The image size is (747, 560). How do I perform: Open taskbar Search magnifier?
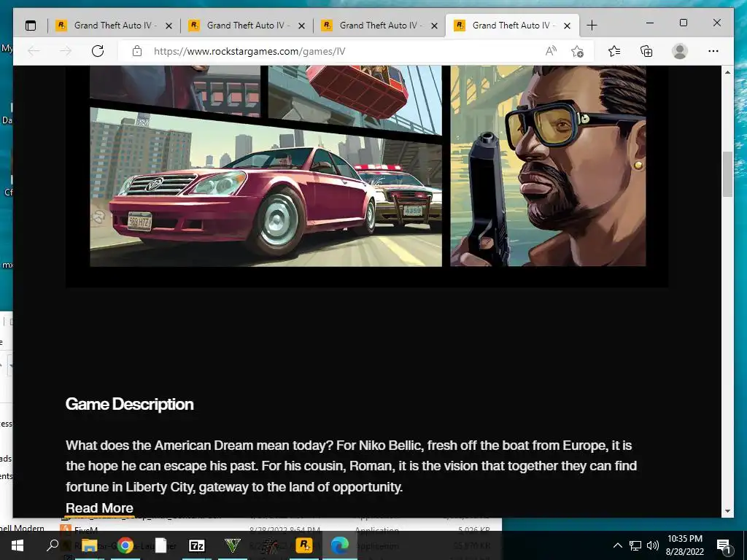[x=53, y=545]
